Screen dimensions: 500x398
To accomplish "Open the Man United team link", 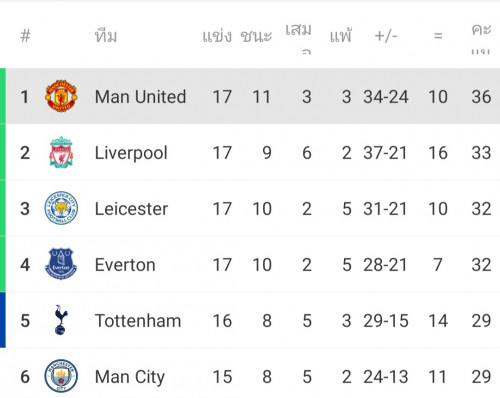I will pos(140,97).
